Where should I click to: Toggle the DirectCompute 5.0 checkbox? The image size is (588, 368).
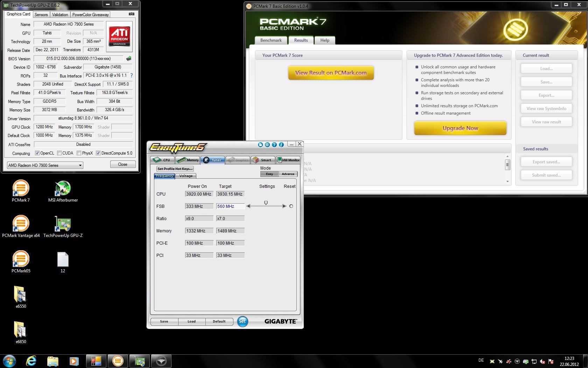tap(98, 153)
